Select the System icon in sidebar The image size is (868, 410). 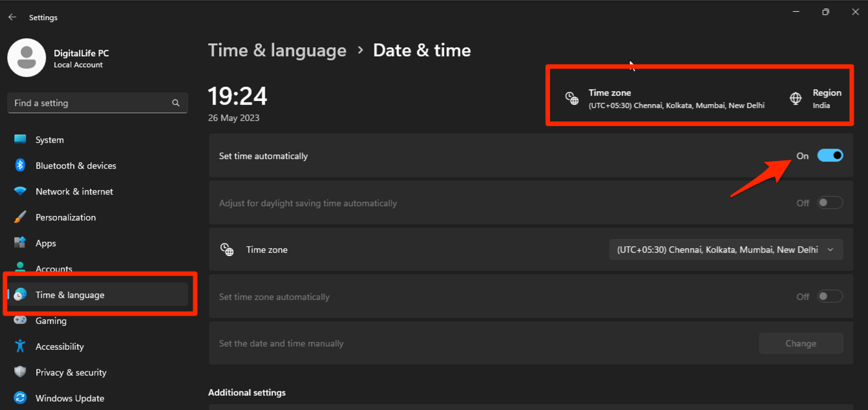(x=19, y=140)
